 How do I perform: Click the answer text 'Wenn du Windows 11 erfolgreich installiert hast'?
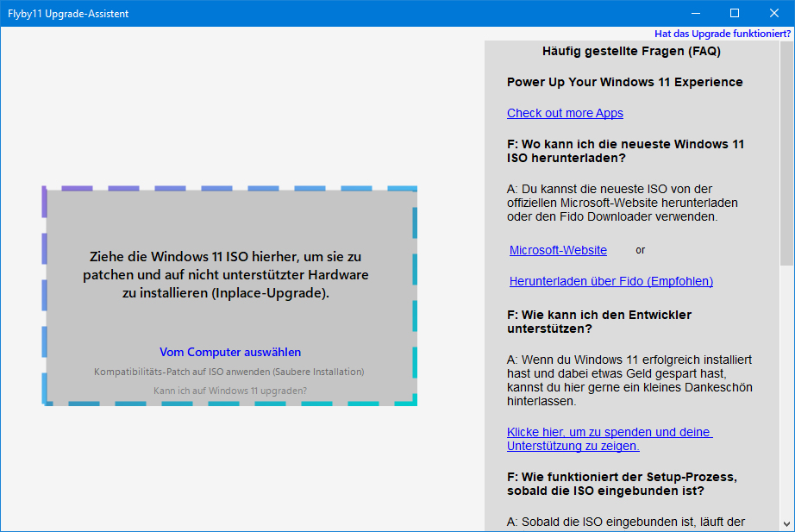point(629,380)
